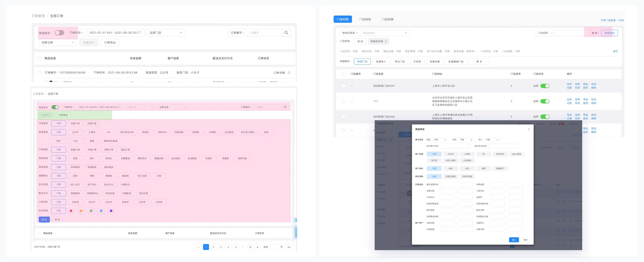Remove the 陈哈哈标签 tag with x
This screenshot has height=262, width=644.
point(385,41)
